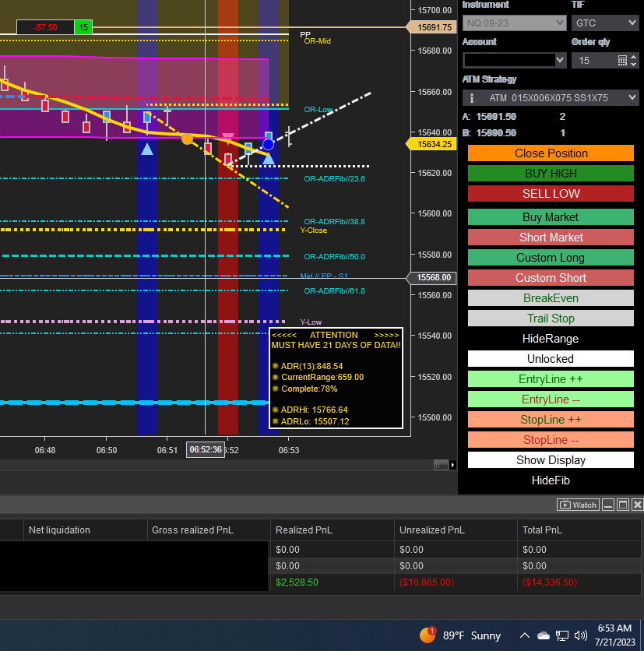Click the chart scroll right arrow

click(452, 465)
